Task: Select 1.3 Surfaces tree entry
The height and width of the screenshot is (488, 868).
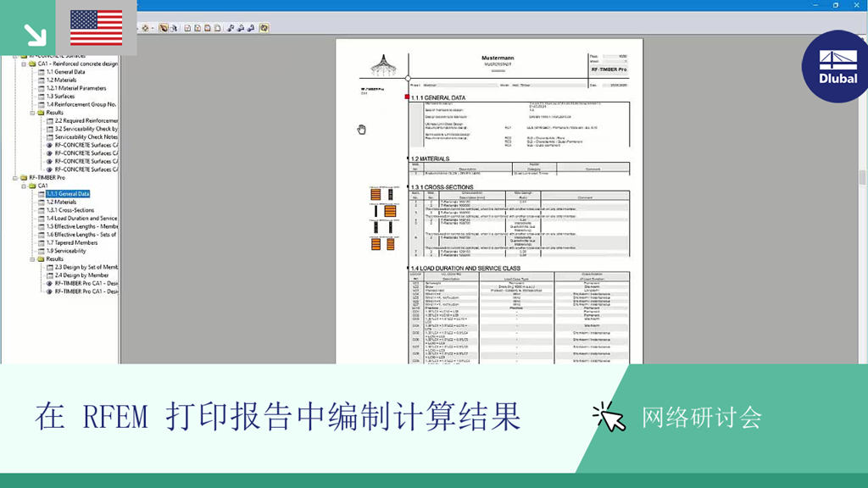Action: click(60, 97)
